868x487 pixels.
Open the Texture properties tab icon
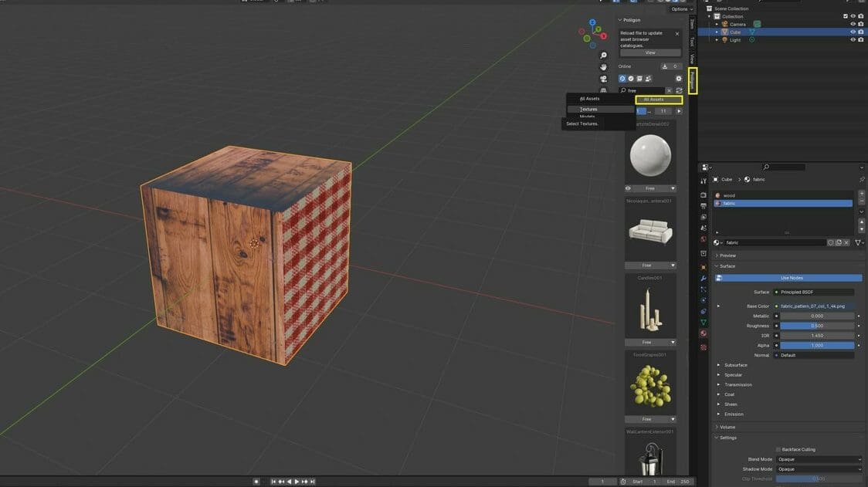pyautogui.click(x=704, y=347)
